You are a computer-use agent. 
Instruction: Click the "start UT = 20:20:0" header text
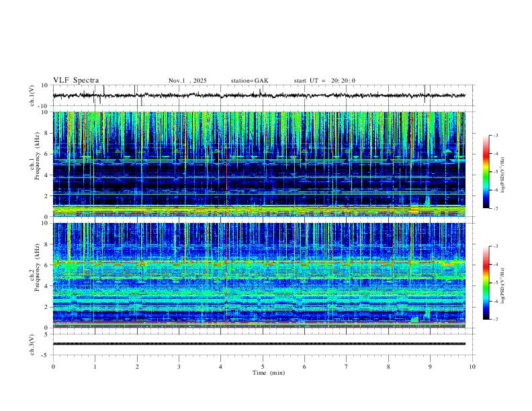[x=324, y=81]
